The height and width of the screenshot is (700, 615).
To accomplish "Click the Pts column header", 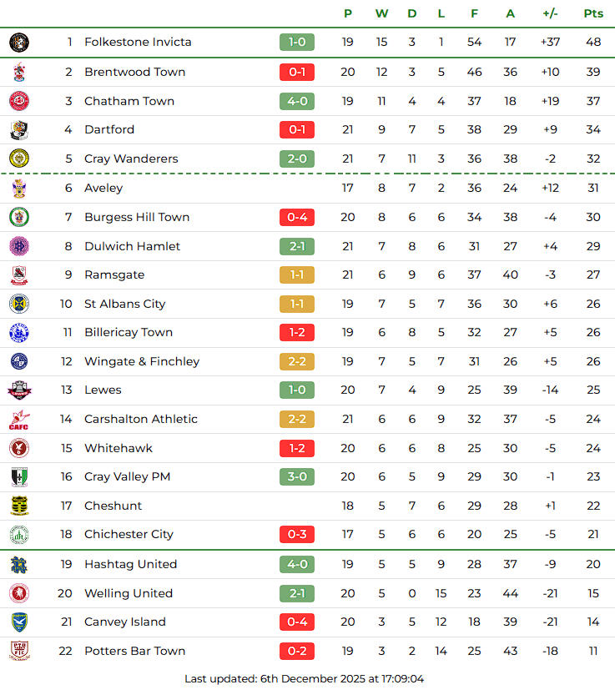I will coord(593,13).
